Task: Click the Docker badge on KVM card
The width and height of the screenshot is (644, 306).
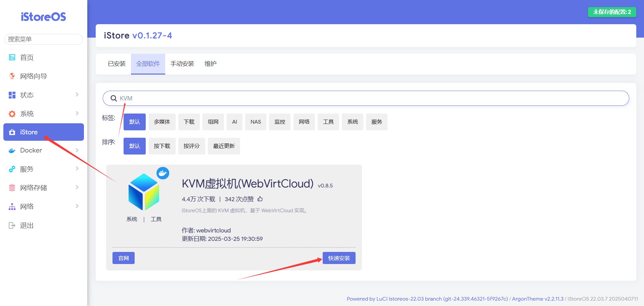Action: (163, 173)
